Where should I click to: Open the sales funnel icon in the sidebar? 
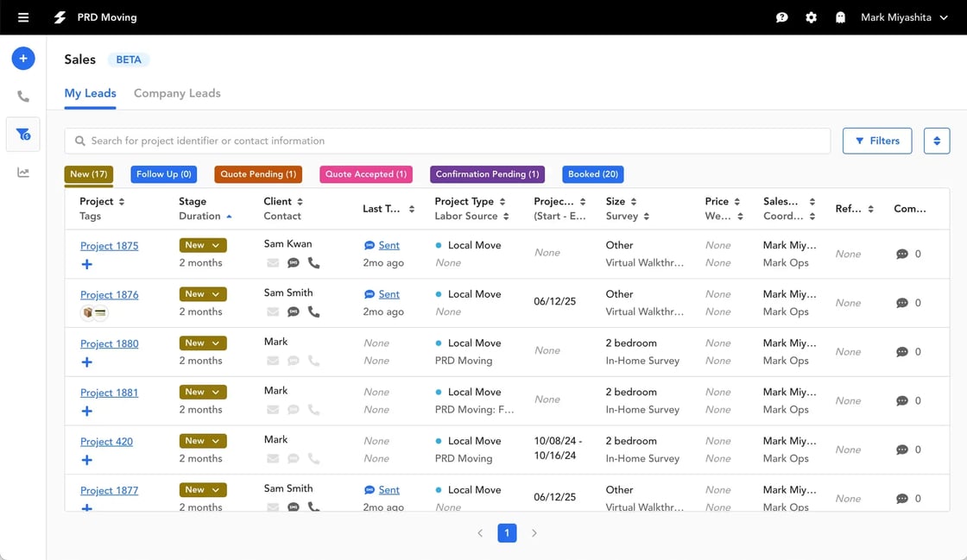point(22,134)
